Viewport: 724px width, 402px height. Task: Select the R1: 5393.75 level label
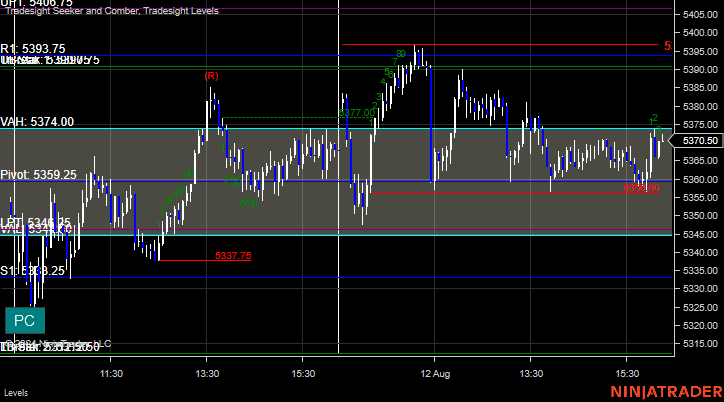[x=33, y=49]
